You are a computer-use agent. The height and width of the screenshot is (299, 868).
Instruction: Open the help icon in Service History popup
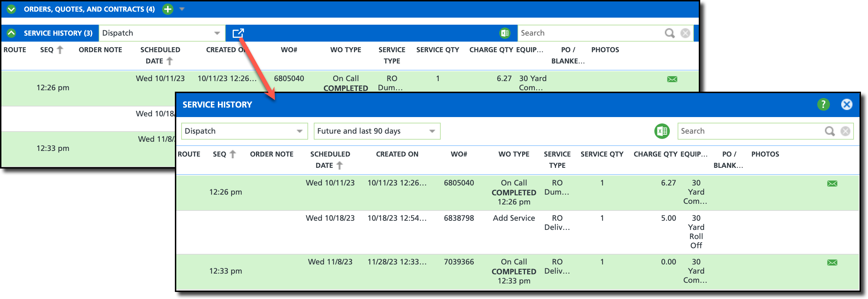pos(824,104)
